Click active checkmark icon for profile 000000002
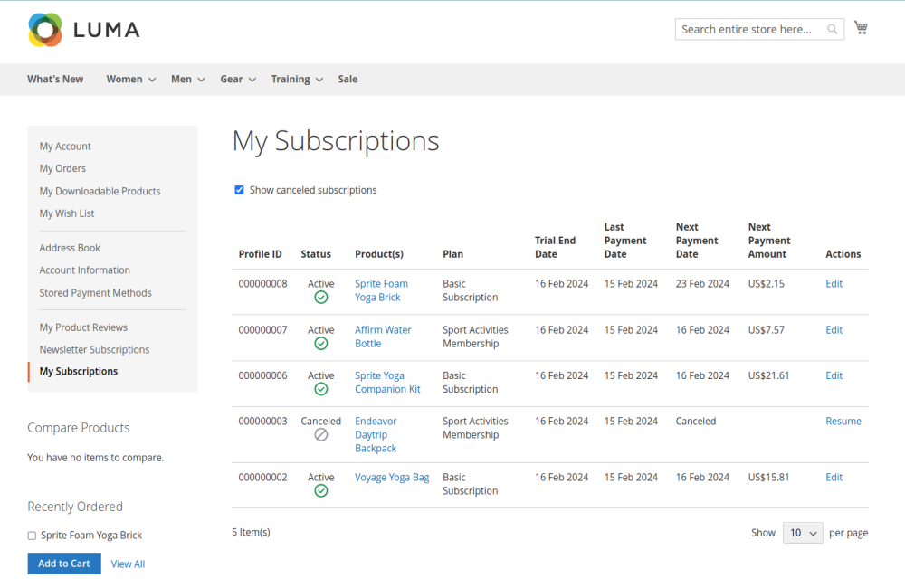This screenshot has height=588, width=905. click(x=321, y=490)
